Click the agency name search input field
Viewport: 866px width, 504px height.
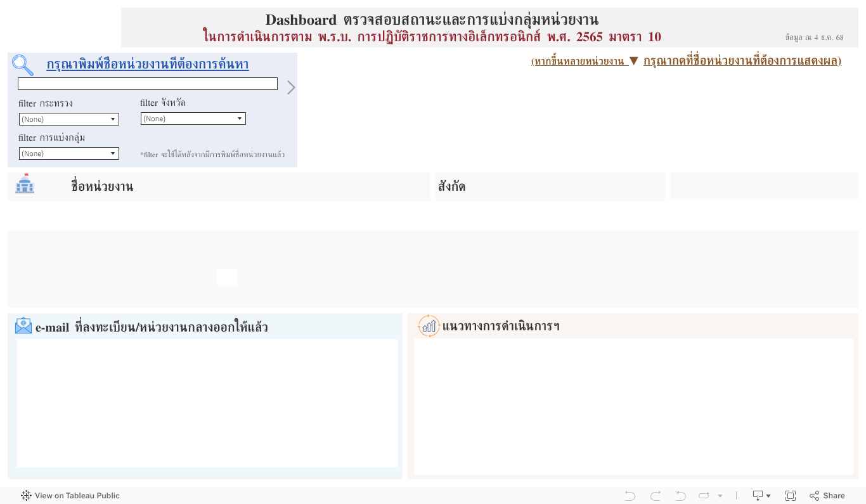(x=148, y=83)
